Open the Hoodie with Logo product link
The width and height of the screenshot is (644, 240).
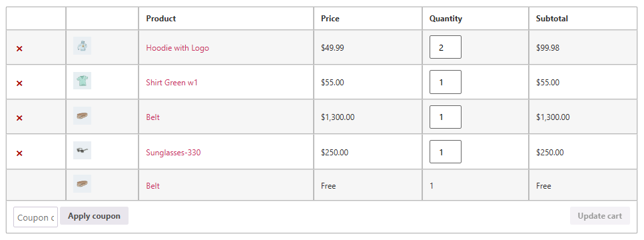pos(177,48)
